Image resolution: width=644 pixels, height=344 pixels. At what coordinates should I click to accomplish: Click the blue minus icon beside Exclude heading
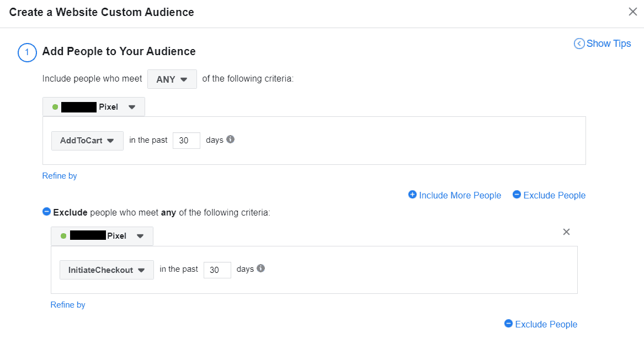(x=46, y=212)
